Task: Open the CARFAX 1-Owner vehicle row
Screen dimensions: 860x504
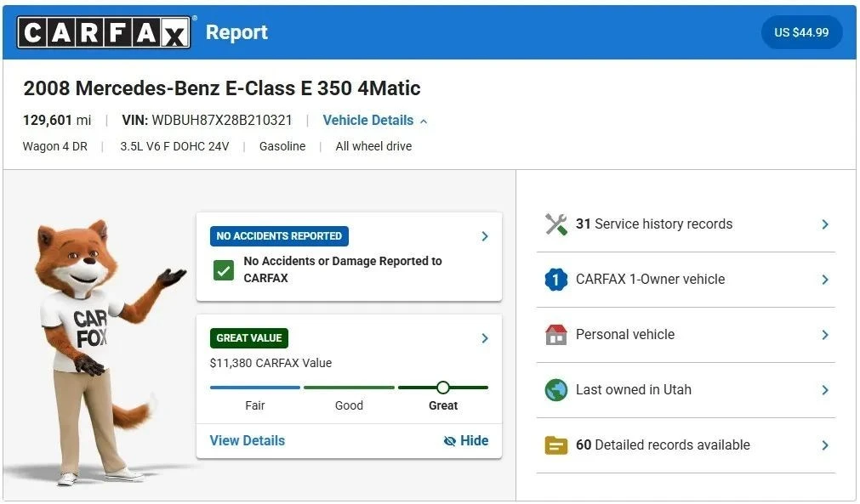Action: 686,280
